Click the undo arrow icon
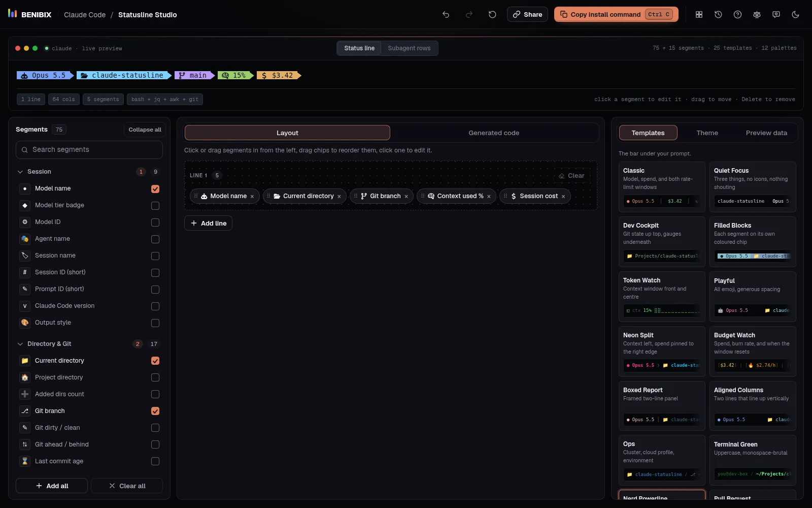 pyautogui.click(x=446, y=15)
